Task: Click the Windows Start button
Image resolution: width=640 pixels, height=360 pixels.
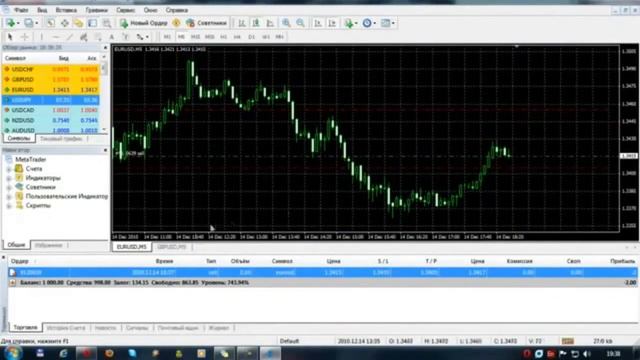Action: pyautogui.click(x=13, y=353)
